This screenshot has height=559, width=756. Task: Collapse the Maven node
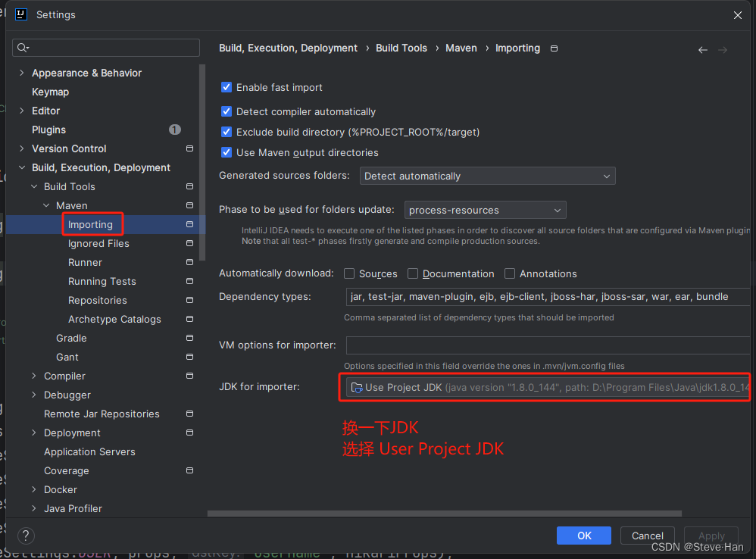click(x=45, y=205)
